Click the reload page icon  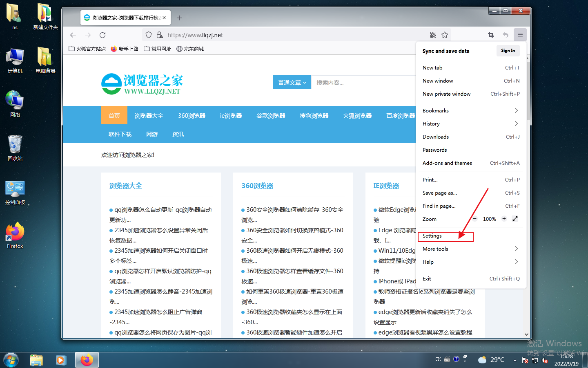click(x=102, y=35)
